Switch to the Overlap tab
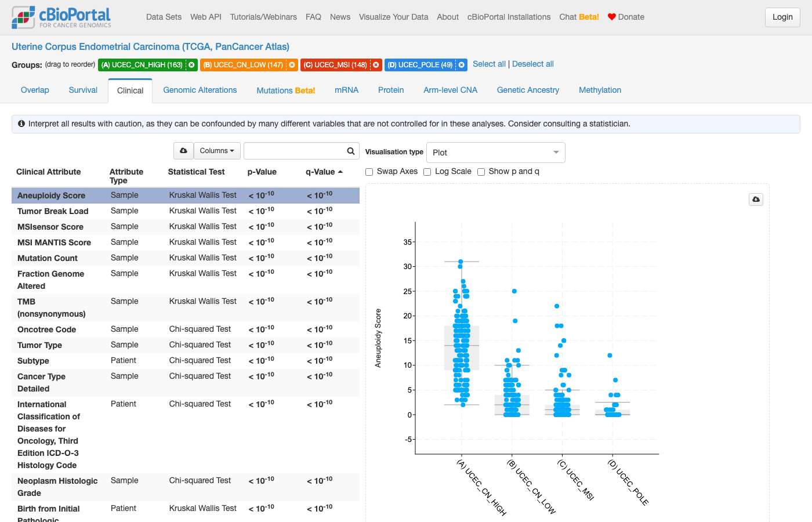812x522 pixels. click(x=35, y=90)
